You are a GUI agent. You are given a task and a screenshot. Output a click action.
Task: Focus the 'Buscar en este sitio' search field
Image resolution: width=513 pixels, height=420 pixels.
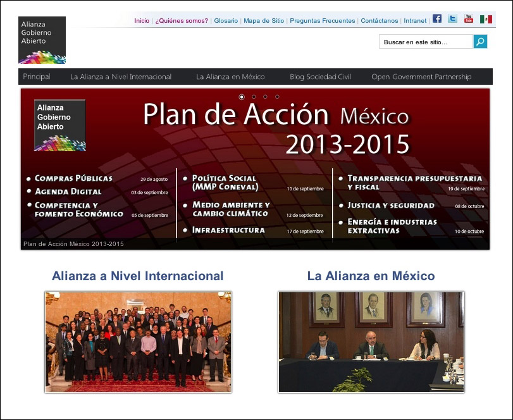[x=426, y=42]
